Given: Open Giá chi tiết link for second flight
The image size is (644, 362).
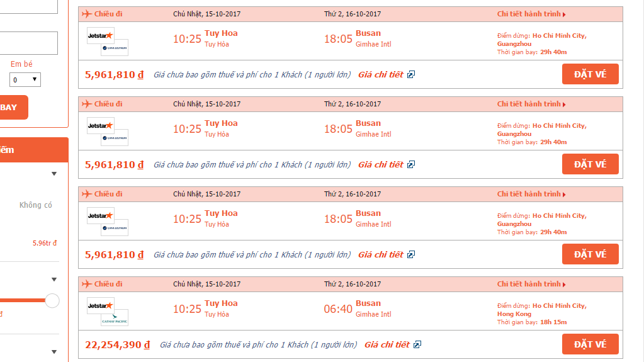Looking at the screenshot, I should coord(381,164).
